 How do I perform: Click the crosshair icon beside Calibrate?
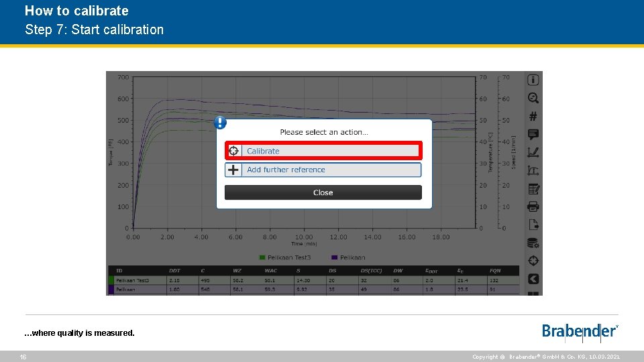tap(233, 151)
